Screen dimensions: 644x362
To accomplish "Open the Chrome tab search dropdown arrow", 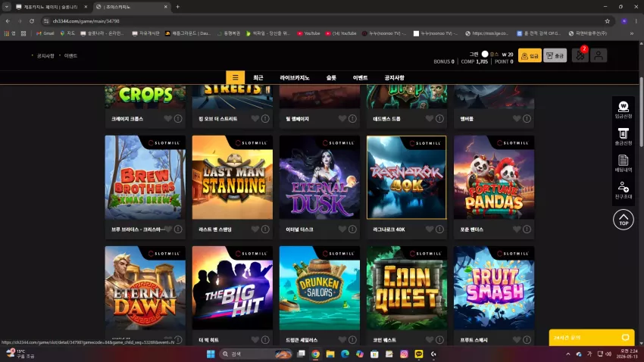I will 7,7.
